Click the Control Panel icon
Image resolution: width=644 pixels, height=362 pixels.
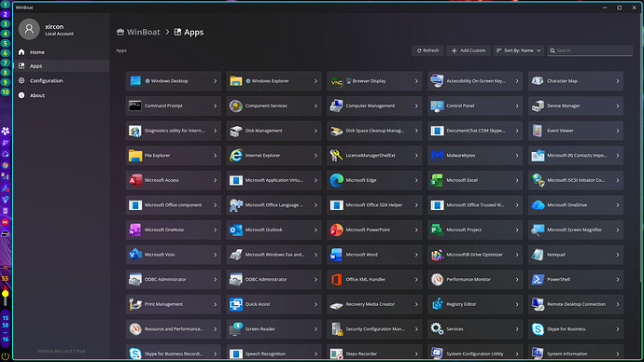click(x=437, y=105)
